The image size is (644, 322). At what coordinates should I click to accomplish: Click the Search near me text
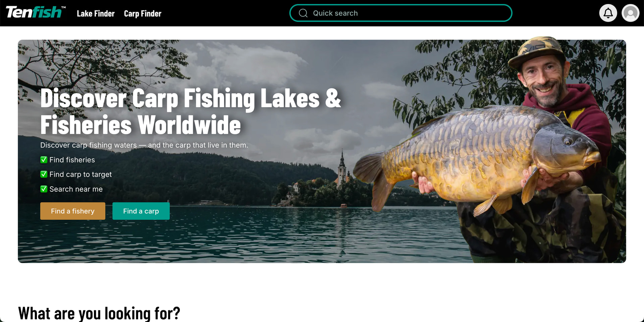point(76,189)
